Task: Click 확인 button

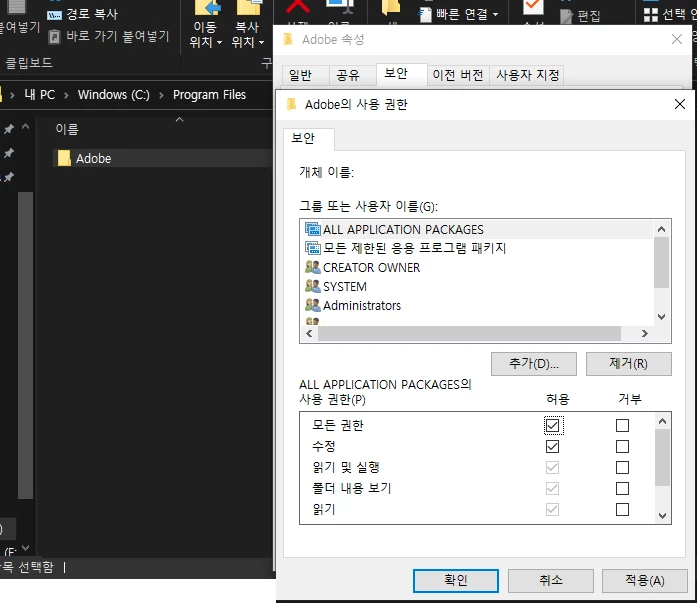Action: [456, 581]
